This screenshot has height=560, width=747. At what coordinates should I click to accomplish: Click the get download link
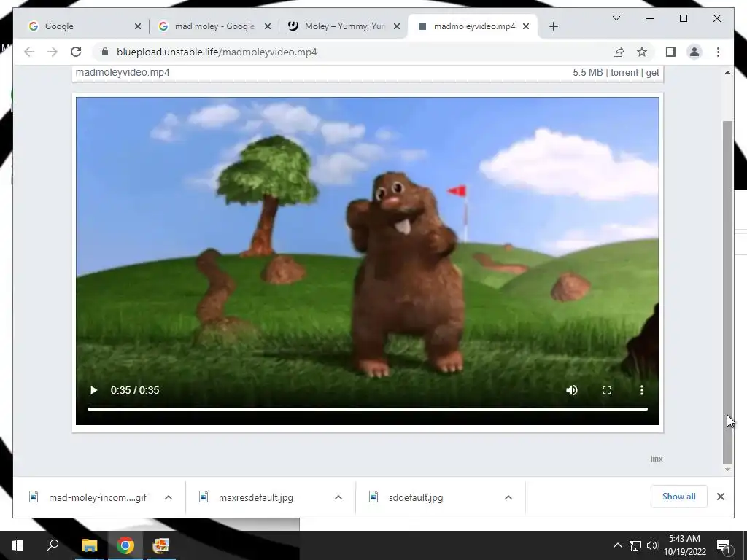(653, 72)
